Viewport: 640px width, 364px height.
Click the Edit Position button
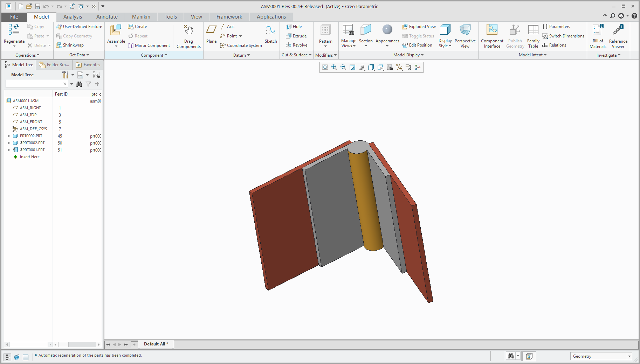tap(417, 45)
